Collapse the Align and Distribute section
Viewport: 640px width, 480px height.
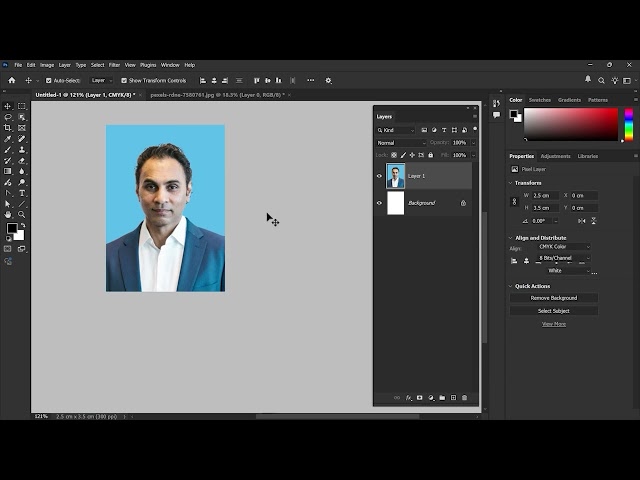point(511,238)
